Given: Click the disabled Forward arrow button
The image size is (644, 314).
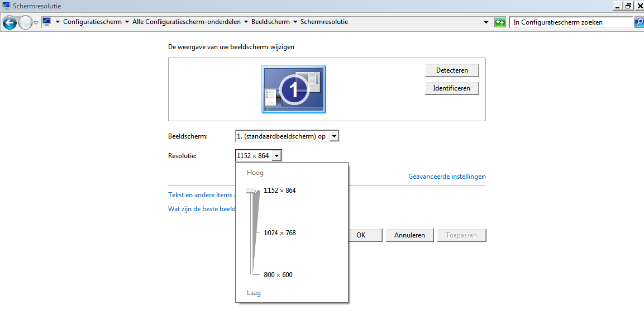Looking at the screenshot, I should [x=25, y=22].
